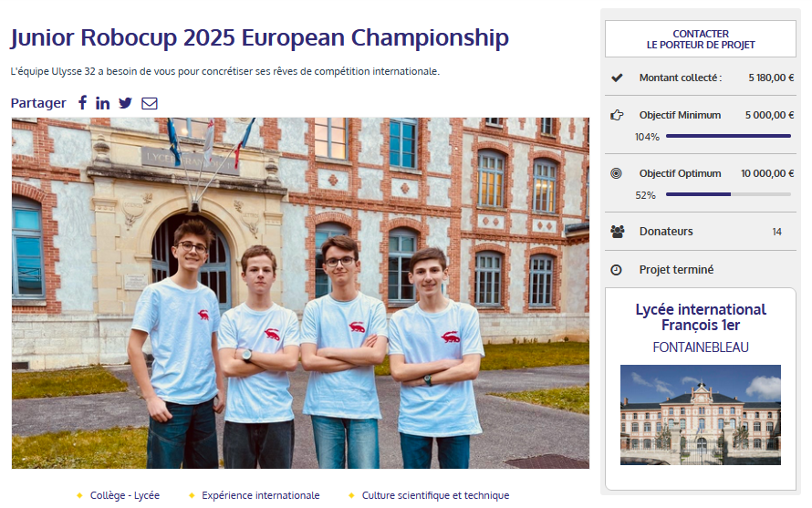Click the checkmark icon beside Montant collecté
Viewport: 812px width, 508px height.
tap(617, 78)
